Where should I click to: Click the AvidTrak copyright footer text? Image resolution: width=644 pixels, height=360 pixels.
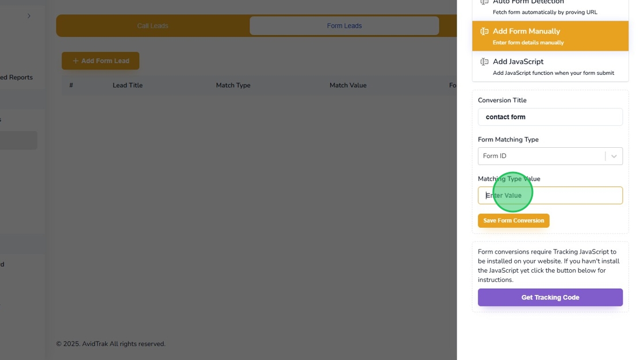pos(111,344)
